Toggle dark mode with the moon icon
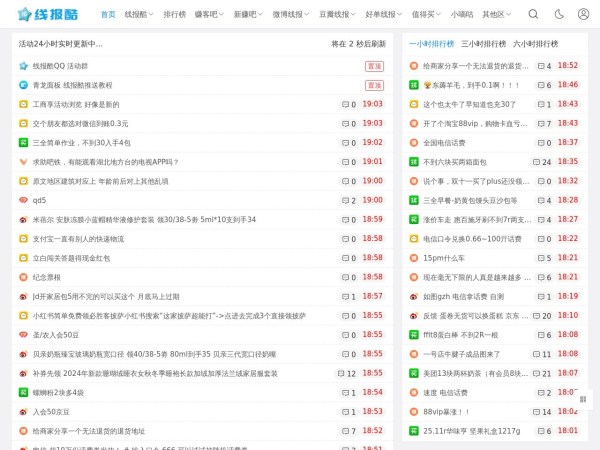Screen dimensions: 600x450 point(559,15)
